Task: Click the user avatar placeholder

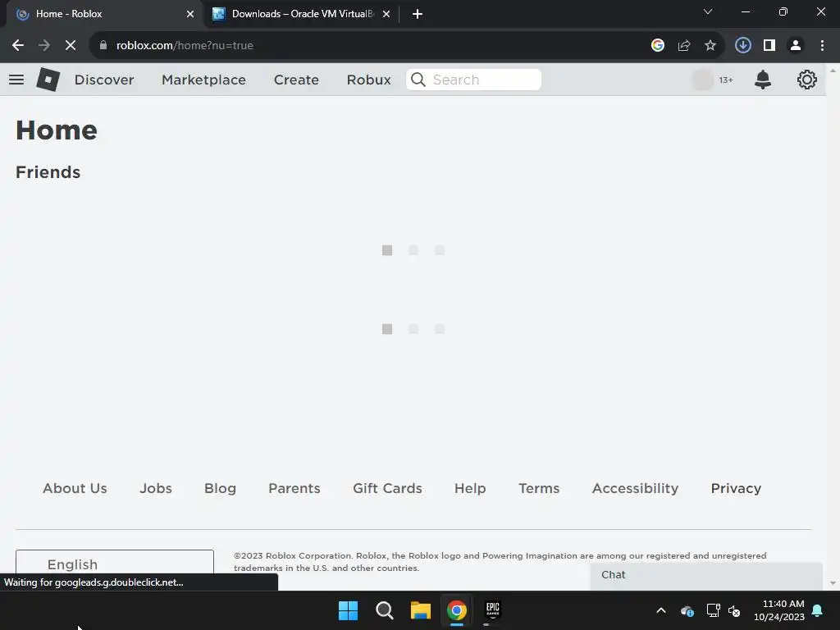Action: click(702, 80)
